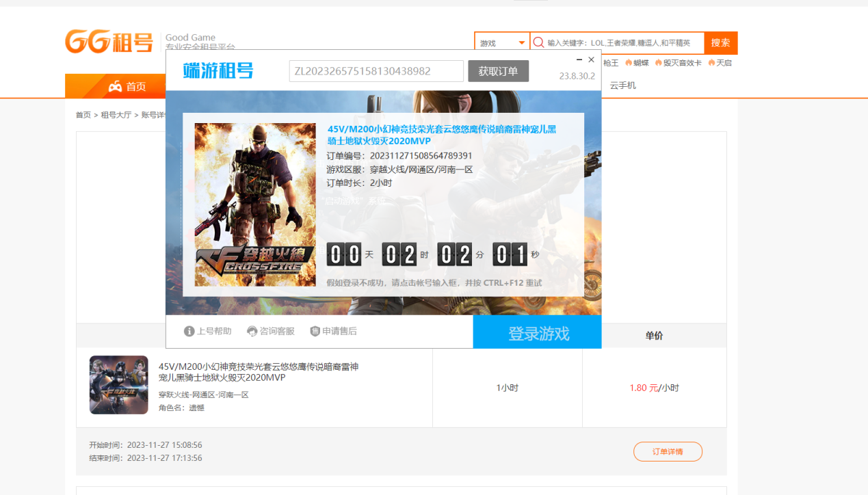Click the blue 登录游戏 button
Image resolution: width=868 pixels, height=495 pixels.
click(x=538, y=333)
